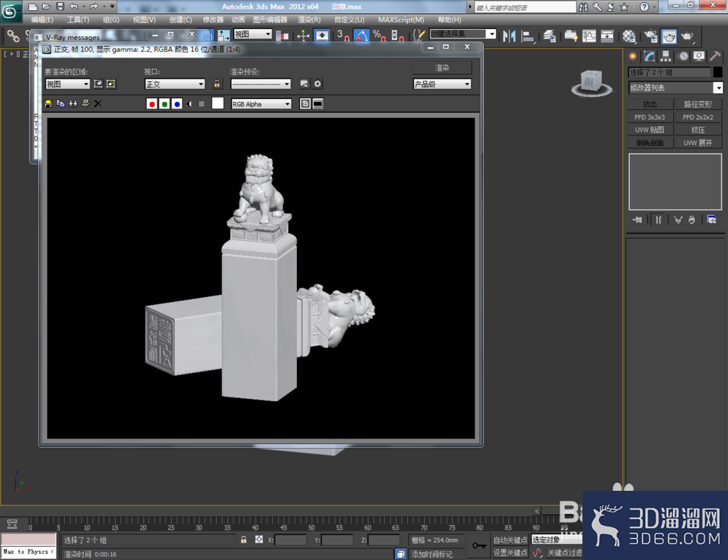Viewport: 728px width, 560px height.
Task: Click the Copy Image icon in render window
Action: (60, 103)
